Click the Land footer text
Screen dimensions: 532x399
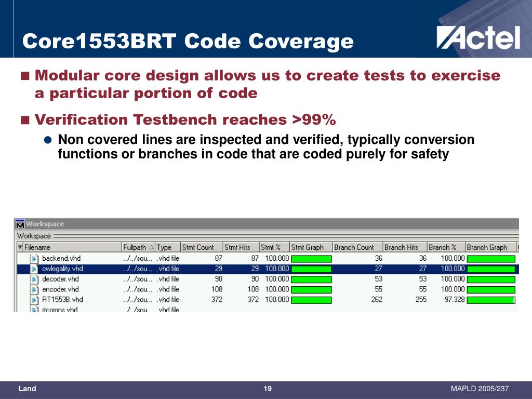click(x=27, y=389)
